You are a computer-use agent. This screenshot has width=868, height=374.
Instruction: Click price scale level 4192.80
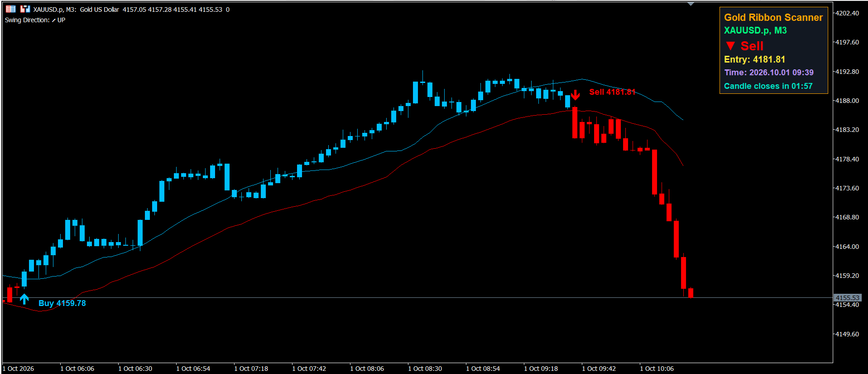click(x=847, y=72)
